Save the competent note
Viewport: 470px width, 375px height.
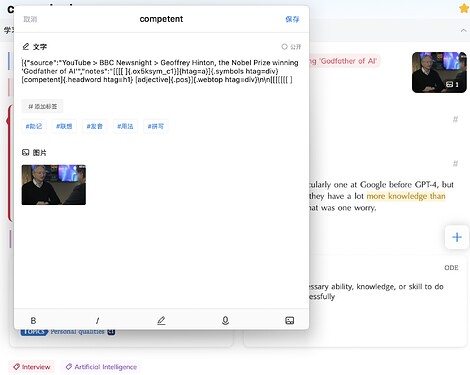[x=292, y=19]
